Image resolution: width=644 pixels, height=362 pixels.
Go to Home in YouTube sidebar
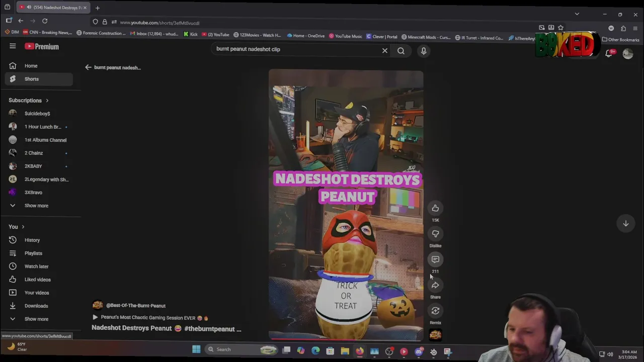(39, 66)
